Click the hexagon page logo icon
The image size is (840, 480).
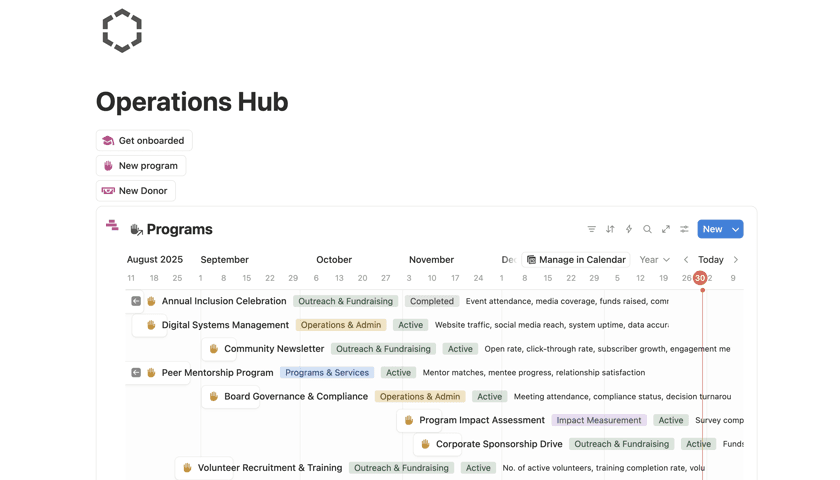[x=122, y=31]
